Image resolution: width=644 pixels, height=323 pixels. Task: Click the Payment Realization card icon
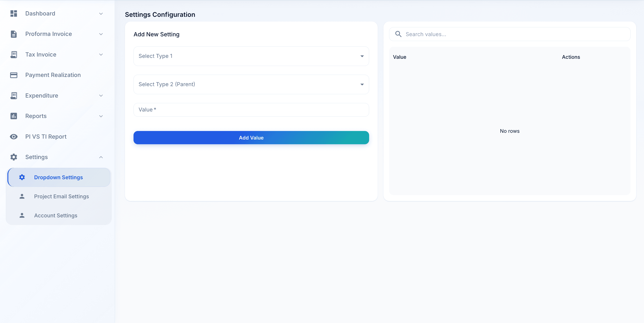(x=14, y=75)
